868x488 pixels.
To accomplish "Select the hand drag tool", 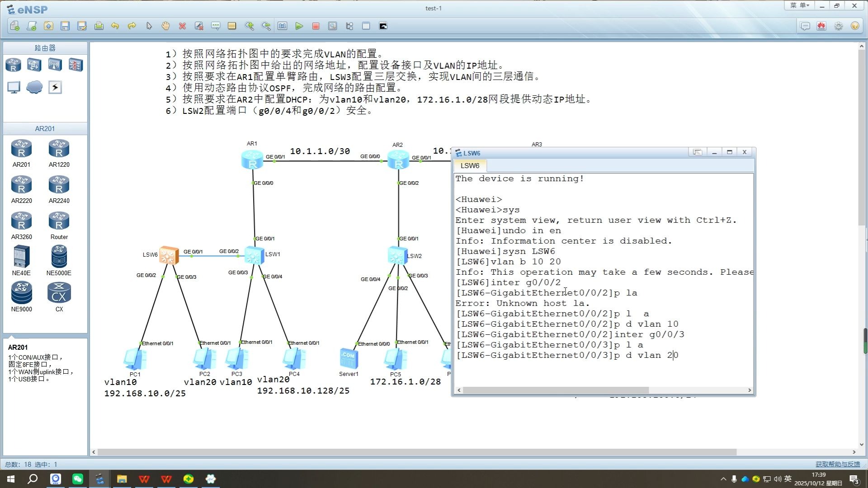I will (x=165, y=26).
